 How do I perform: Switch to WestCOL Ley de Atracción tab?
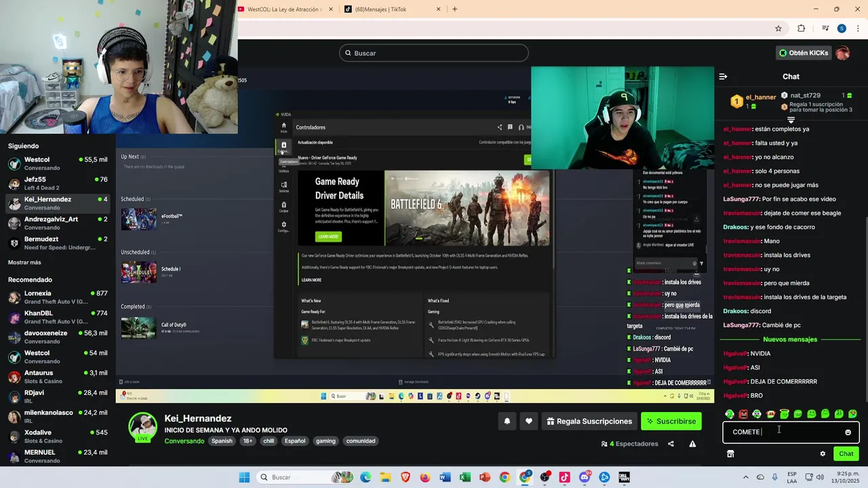[x=285, y=9]
